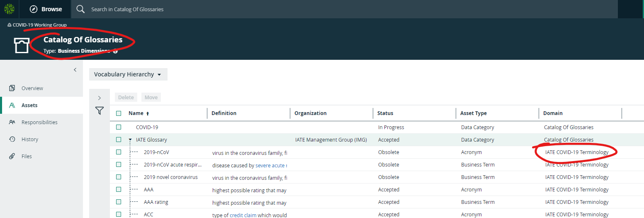The height and width of the screenshot is (218, 644).
Task: Click the funnel filter icon
Action: pyautogui.click(x=100, y=111)
